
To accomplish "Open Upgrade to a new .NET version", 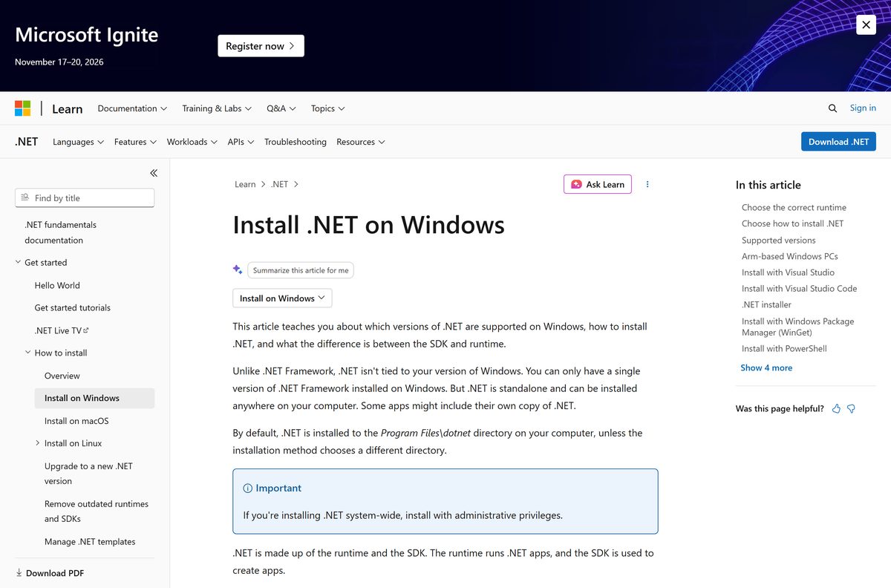I will [88, 474].
